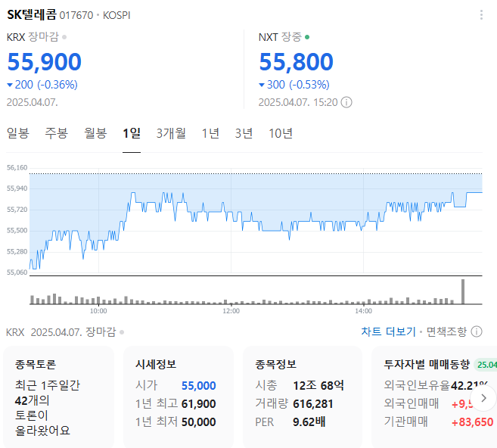497x448 pixels.
Task: Switch to the 3년 chart tab
Action: pos(244,133)
